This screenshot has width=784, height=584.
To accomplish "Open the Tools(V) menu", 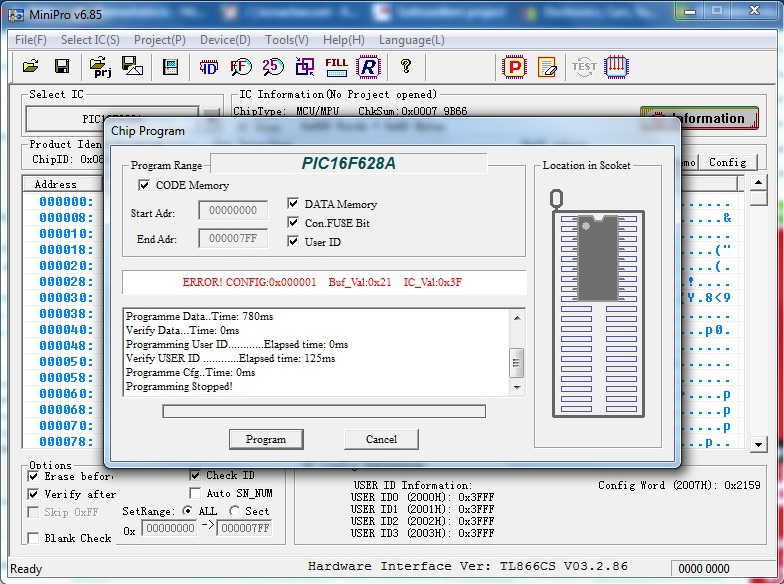I will coord(286,40).
